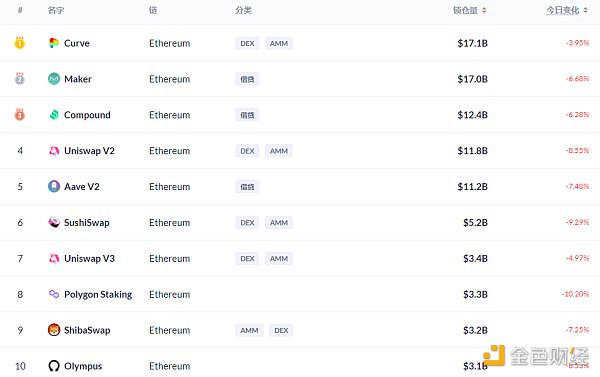Sort by the 今日变化 column arrow
Screen dimensions: 600x377
(x=585, y=10)
